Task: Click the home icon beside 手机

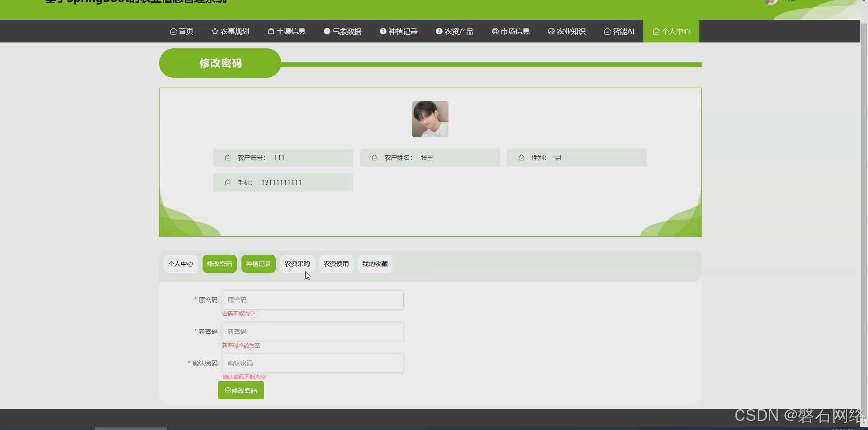Action: click(x=228, y=182)
